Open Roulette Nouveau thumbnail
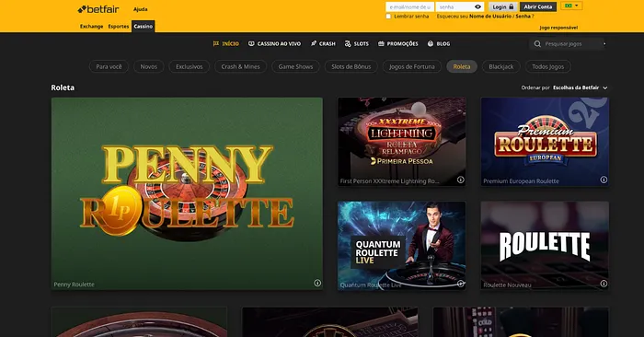 (545, 245)
